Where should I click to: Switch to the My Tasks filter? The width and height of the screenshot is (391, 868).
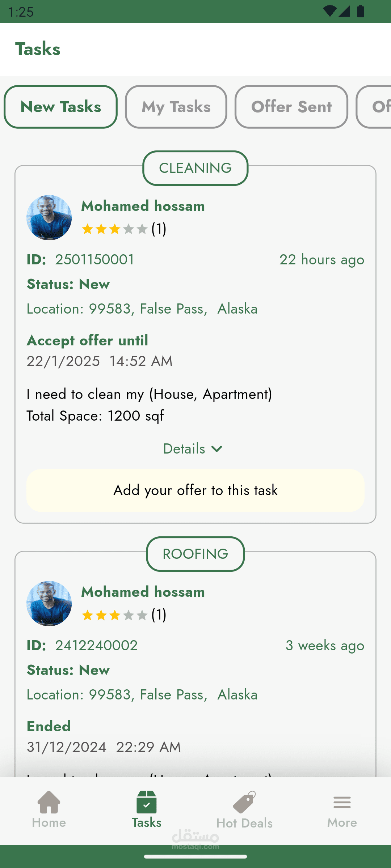point(176,107)
